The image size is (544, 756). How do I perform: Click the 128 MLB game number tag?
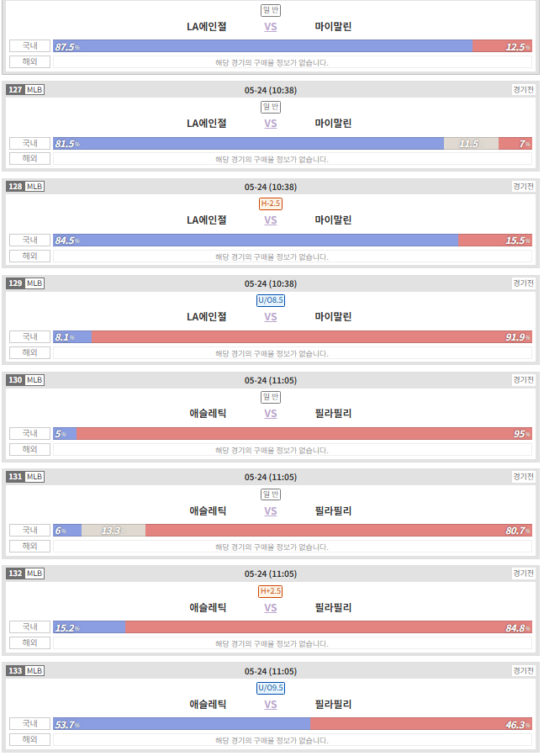25,186
